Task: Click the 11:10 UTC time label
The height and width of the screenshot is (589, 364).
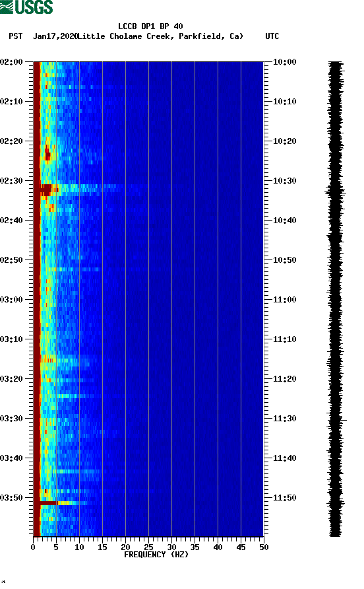Action: click(284, 339)
